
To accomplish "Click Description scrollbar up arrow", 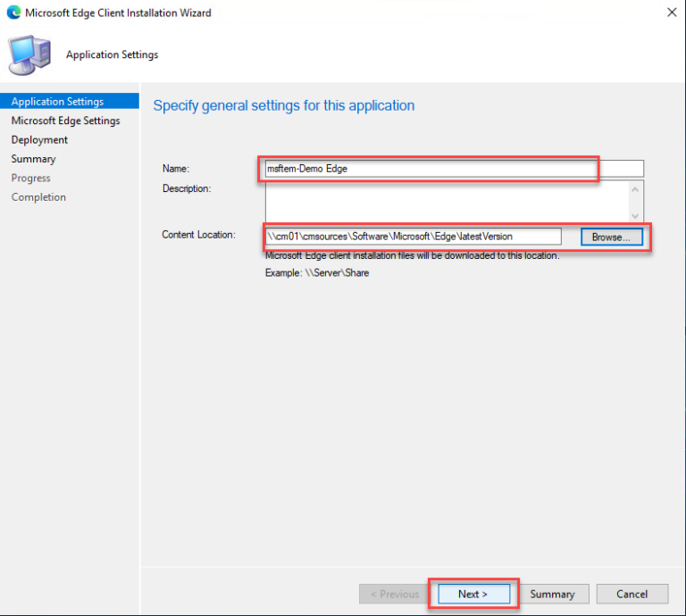I will pyautogui.click(x=635, y=190).
